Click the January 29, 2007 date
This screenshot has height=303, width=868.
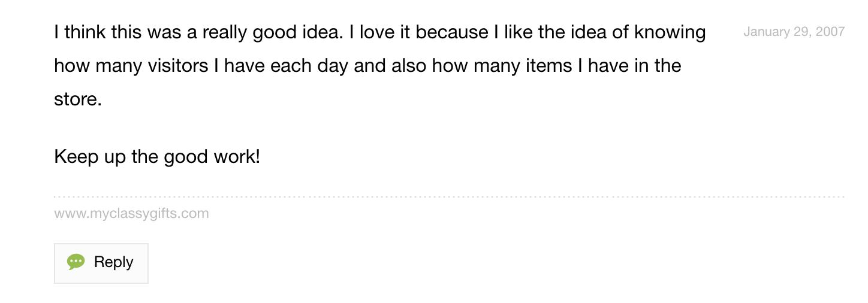tap(794, 32)
